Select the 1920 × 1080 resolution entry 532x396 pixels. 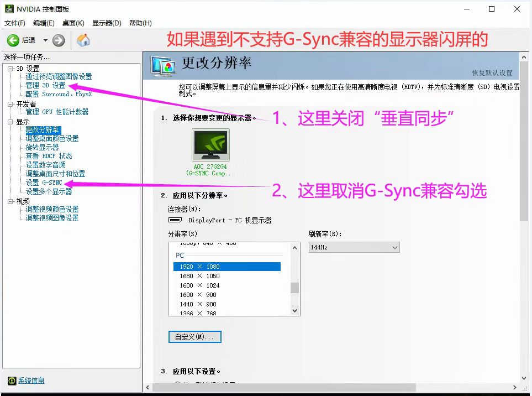tap(228, 266)
